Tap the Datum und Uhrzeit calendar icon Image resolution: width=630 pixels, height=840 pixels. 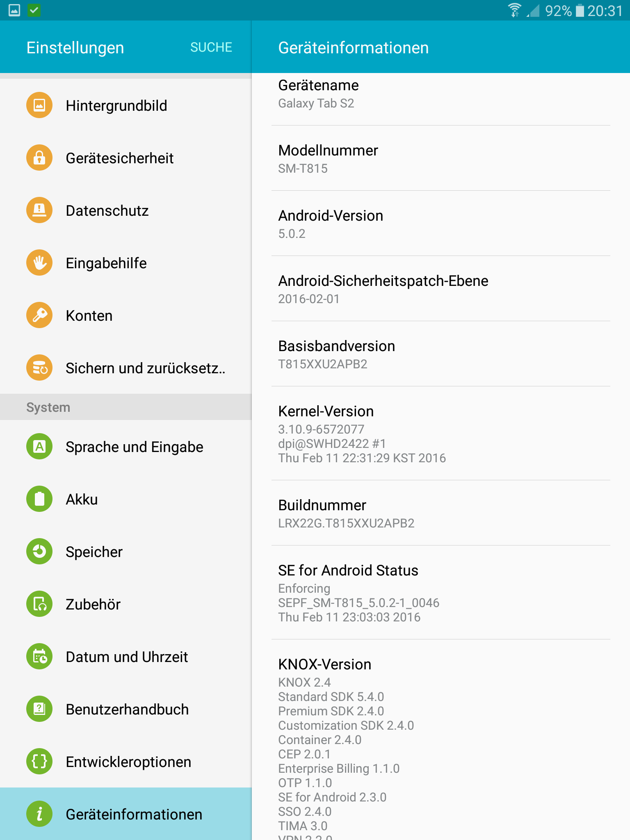[x=39, y=657]
